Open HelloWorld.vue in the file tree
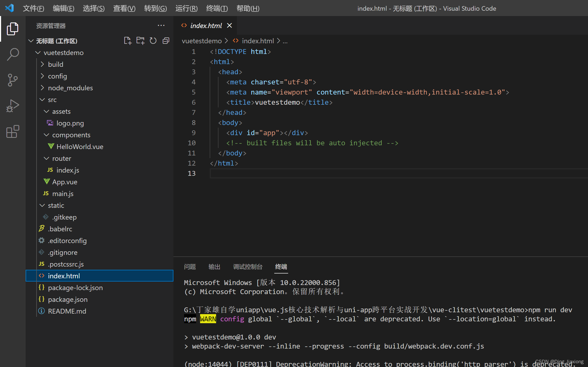The image size is (588, 367). [80, 147]
